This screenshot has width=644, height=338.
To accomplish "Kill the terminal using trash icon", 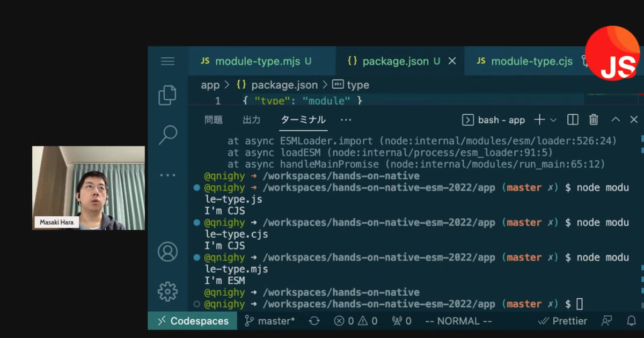I will click(593, 119).
